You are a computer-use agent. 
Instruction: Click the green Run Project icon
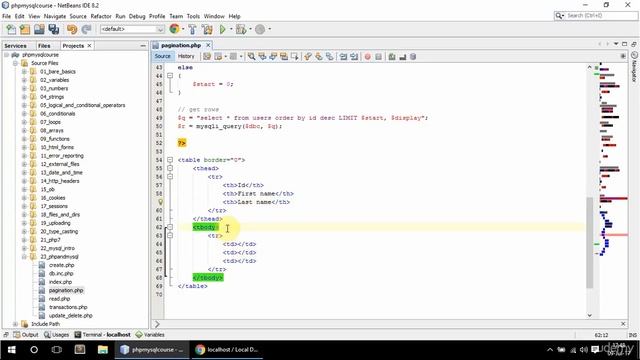[x=222, y=29]
